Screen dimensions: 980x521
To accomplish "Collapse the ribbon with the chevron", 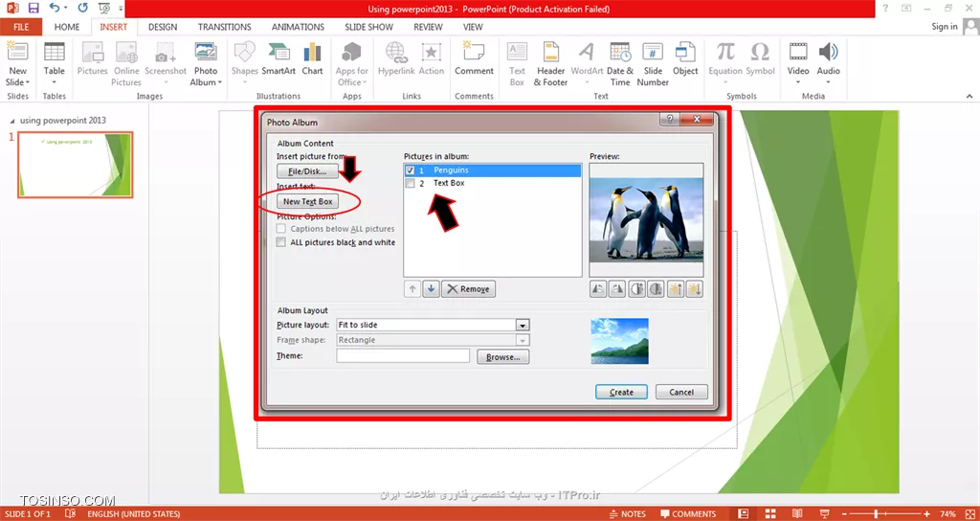I will tap(969, 97).
